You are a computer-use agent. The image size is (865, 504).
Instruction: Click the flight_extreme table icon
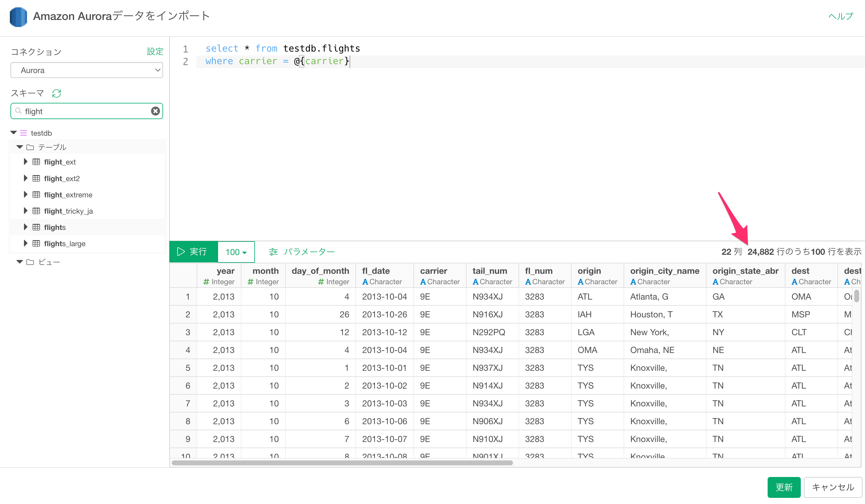click(36, 195)
